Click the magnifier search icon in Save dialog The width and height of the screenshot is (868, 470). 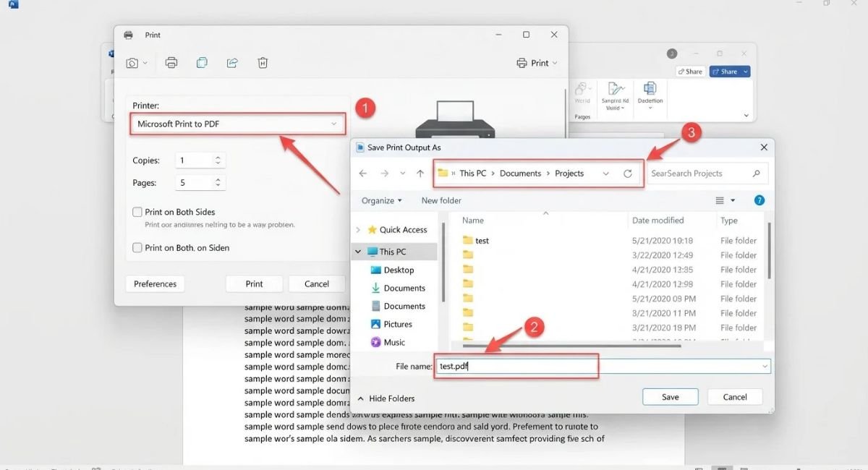757,174
